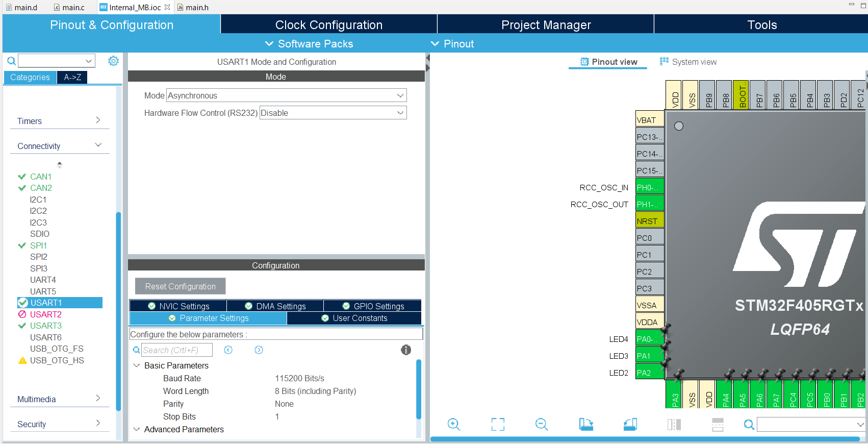Switch to System view
868x444 pixels.
tap(688, 62)
